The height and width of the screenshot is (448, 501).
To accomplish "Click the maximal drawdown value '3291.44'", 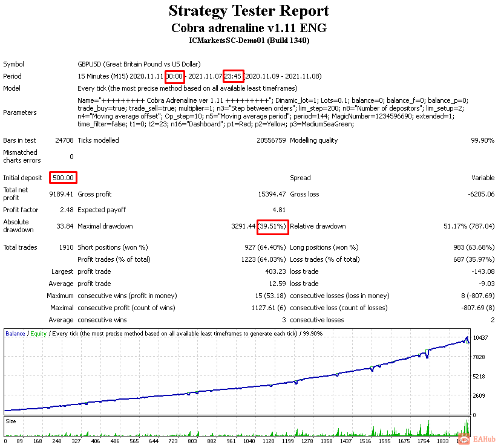I will (x=243, y=226).
